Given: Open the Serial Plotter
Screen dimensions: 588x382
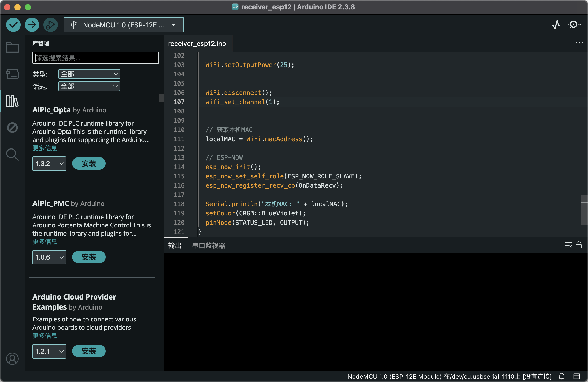Looking at the screenshot, I should point(556,24).
